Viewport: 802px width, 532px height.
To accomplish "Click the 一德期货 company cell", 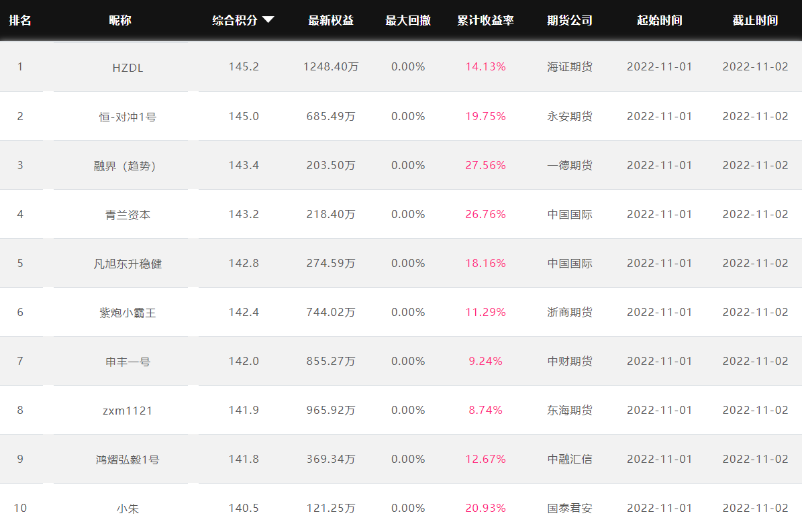I will [x=570, y=166].
